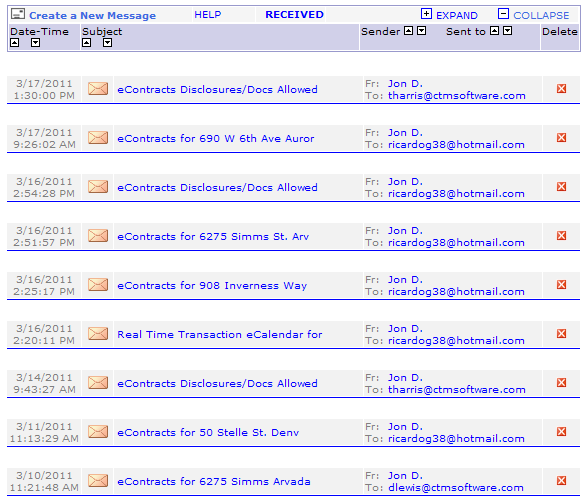Click envelope icon for 908 Inverness Way
Viewport: 586px width, 503px height.
(98, 285)
